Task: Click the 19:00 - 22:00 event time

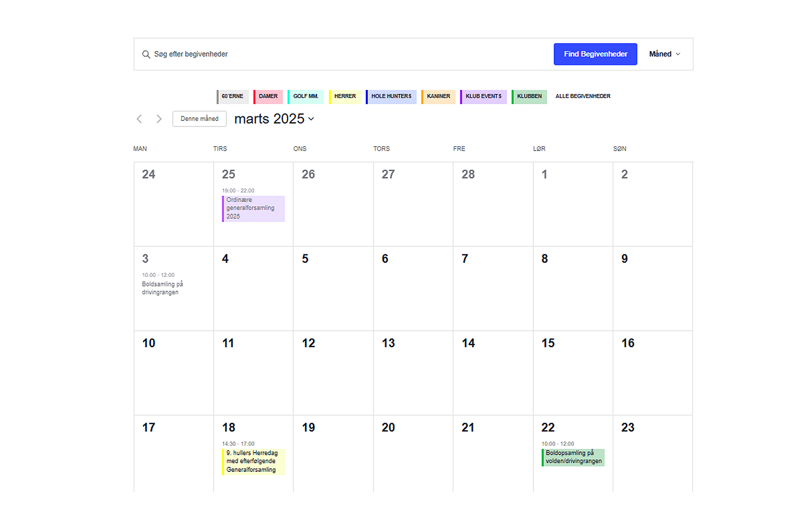Action: (x=238, y=191)
